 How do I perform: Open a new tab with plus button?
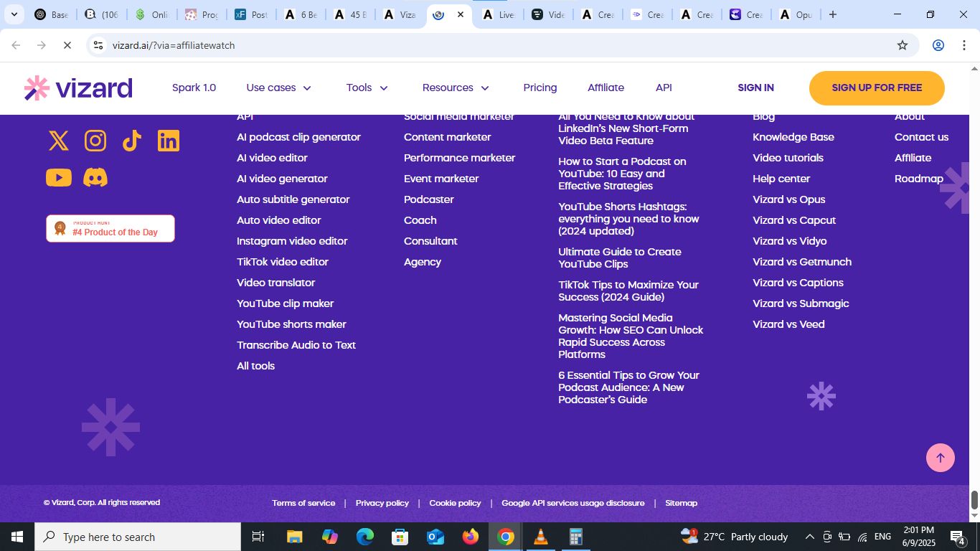click(832, 14)
